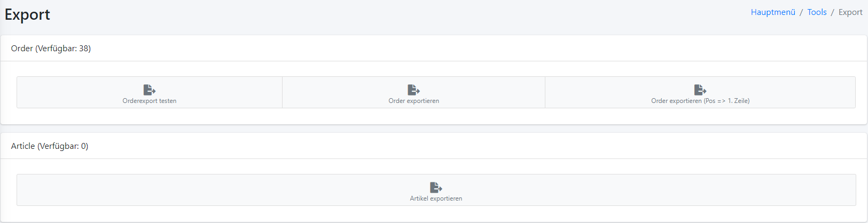
Task: Click the Export page heading
Action: [27, 15]
